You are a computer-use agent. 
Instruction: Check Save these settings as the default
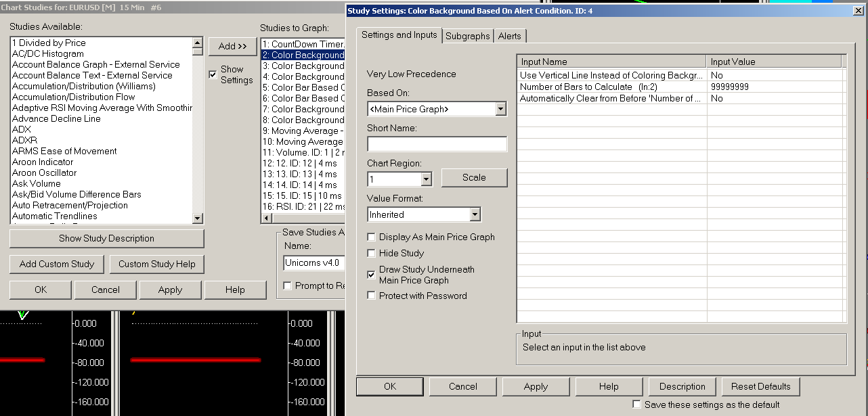click(x=636, y=405)
